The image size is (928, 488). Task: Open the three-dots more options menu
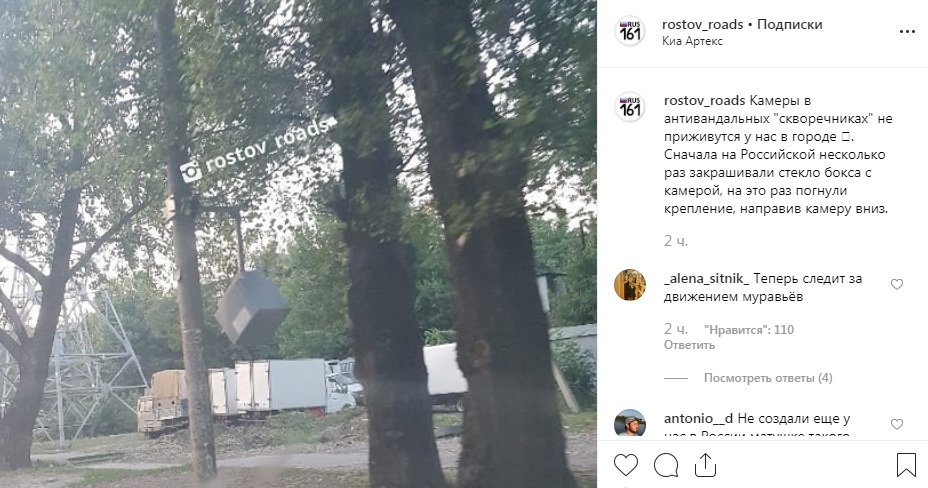click(x=907, y=32)
